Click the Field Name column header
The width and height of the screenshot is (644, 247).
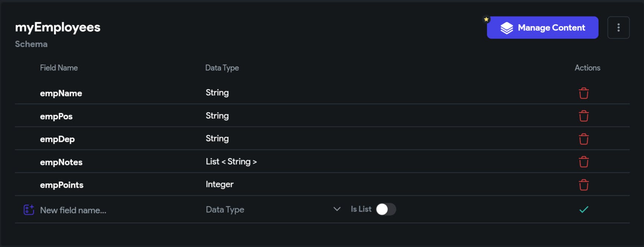(x=59, y=67)
